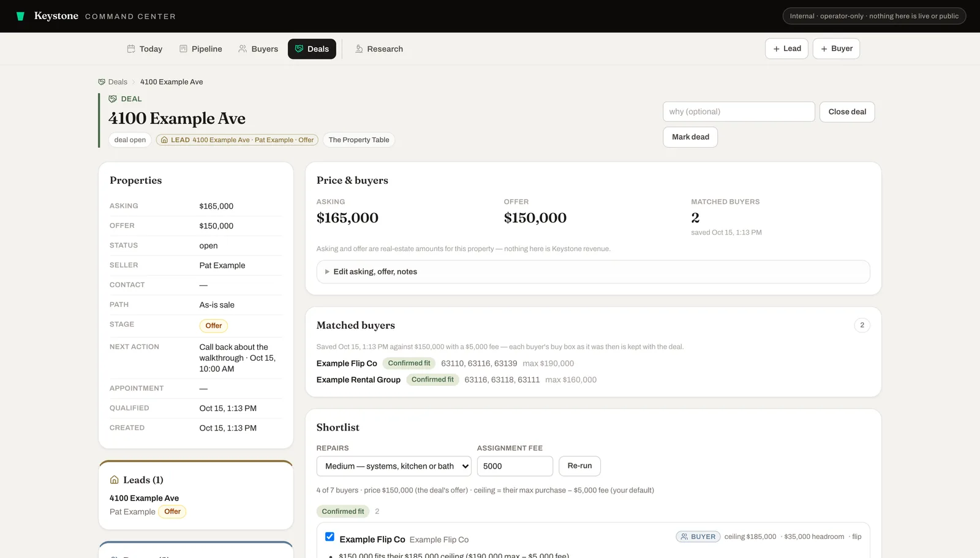980x558 pixels.
Task: Click the handshake icon next to DEAL label
Action: pyautogui.click(x=113, y=99)
